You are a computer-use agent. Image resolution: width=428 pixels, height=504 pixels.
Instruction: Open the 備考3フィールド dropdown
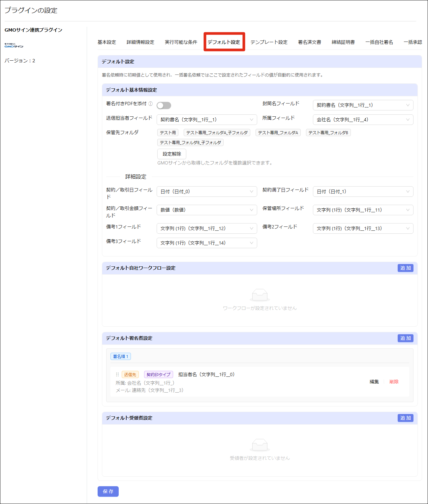click(x=207, y=243)
